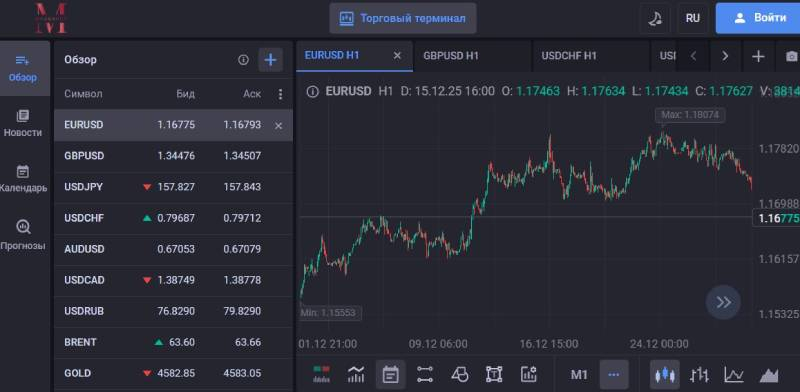This screenshot has height=392, width=800.
Task: Select the USDRUB row in symbol list
Action: click(x=173, y=311)
